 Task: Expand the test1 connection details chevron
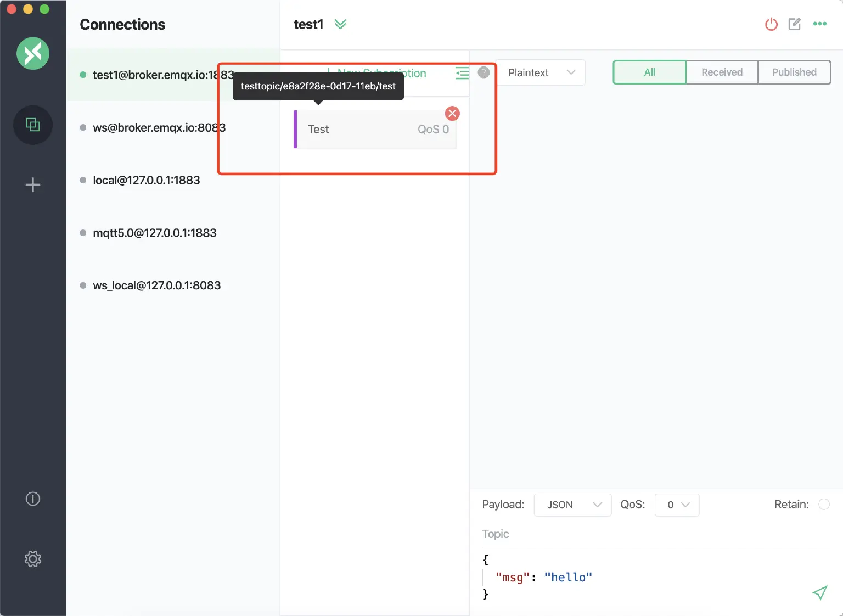[x=340, y=24]
